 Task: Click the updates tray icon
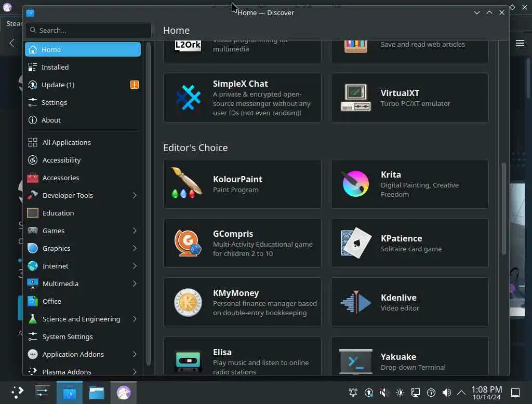click(x=368, y=393)
